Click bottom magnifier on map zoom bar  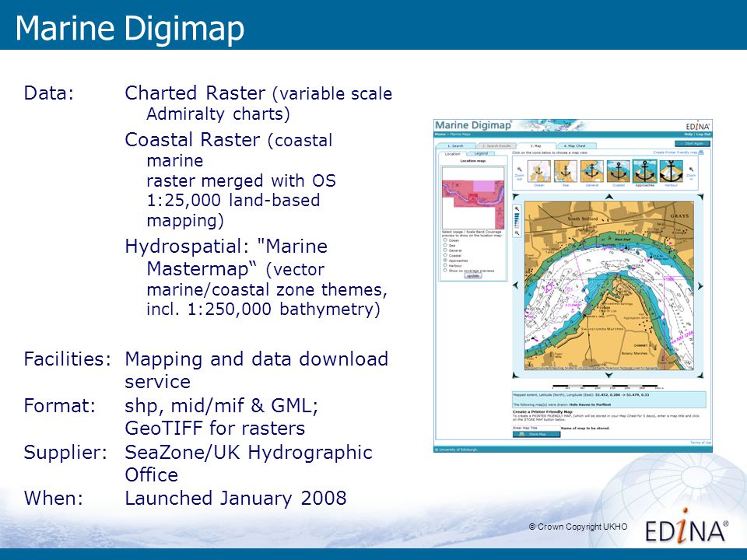coord(517,233)
